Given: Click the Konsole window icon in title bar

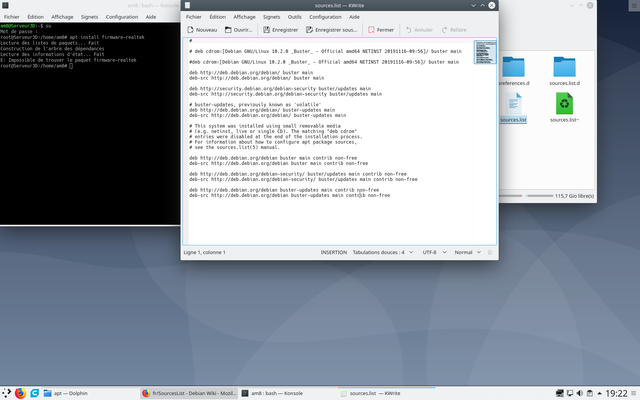Looking at the screenshot, I should [x=5, y=5].
